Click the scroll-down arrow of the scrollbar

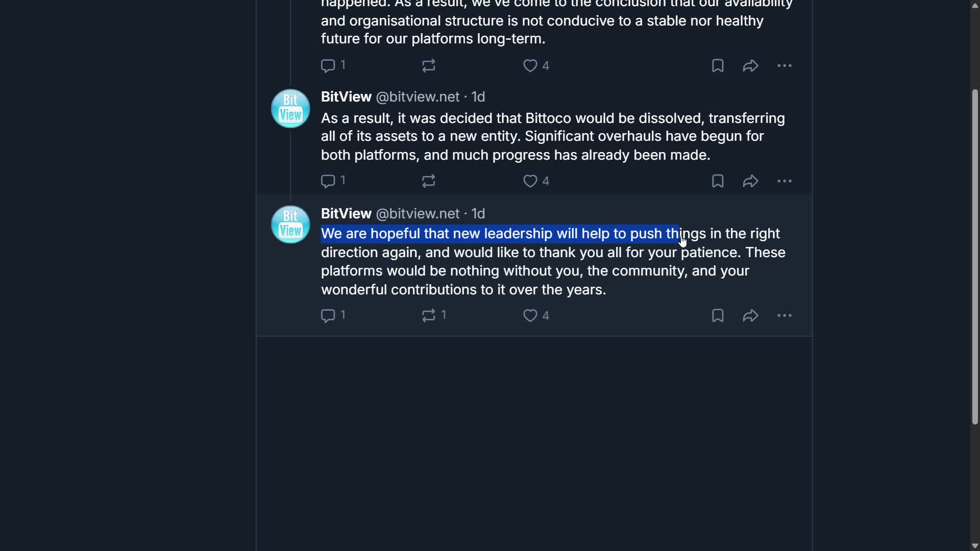click(975, 546)
